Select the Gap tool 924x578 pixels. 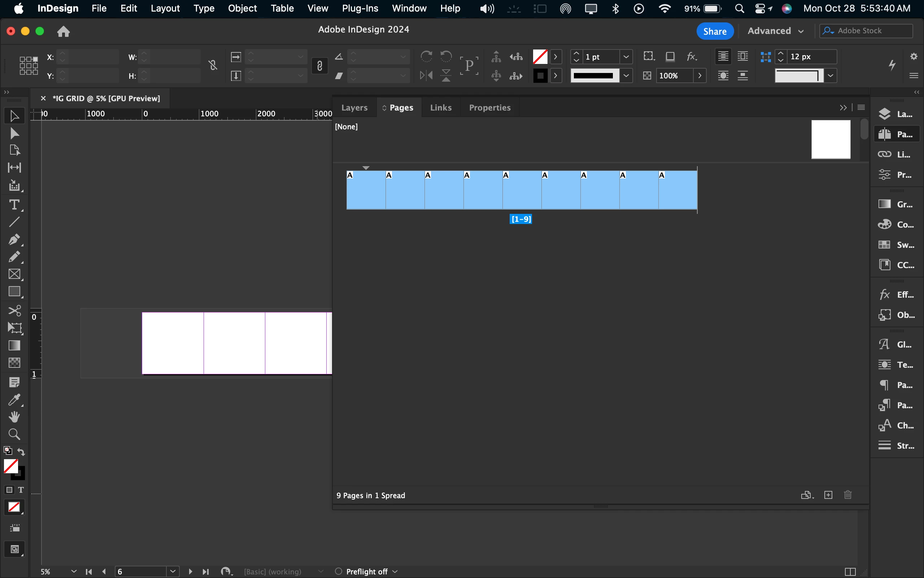(14, 167)
